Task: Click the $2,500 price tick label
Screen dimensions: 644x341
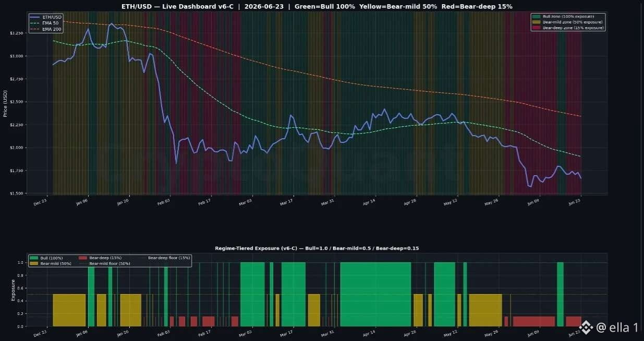Action: [x=17, y=102]
